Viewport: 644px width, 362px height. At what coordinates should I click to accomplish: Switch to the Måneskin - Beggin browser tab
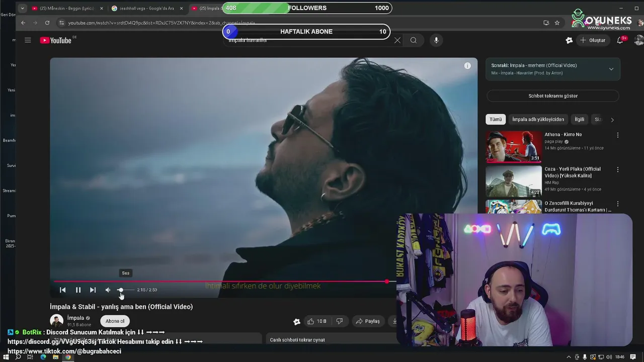[x=63, y=8]
